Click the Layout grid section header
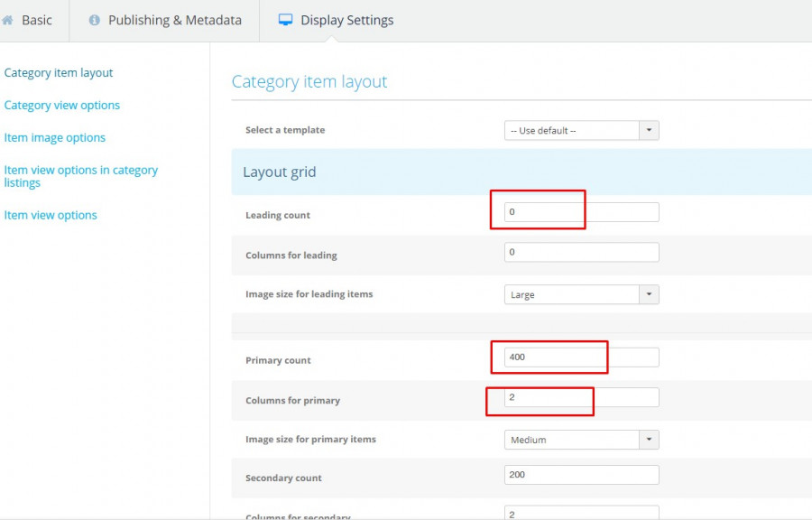The image size is (812, 520). (x=521, y=172)
